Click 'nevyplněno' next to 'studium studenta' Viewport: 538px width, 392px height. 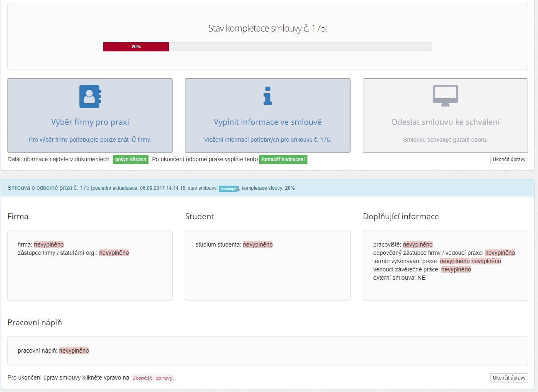click(x=258, y=244)
